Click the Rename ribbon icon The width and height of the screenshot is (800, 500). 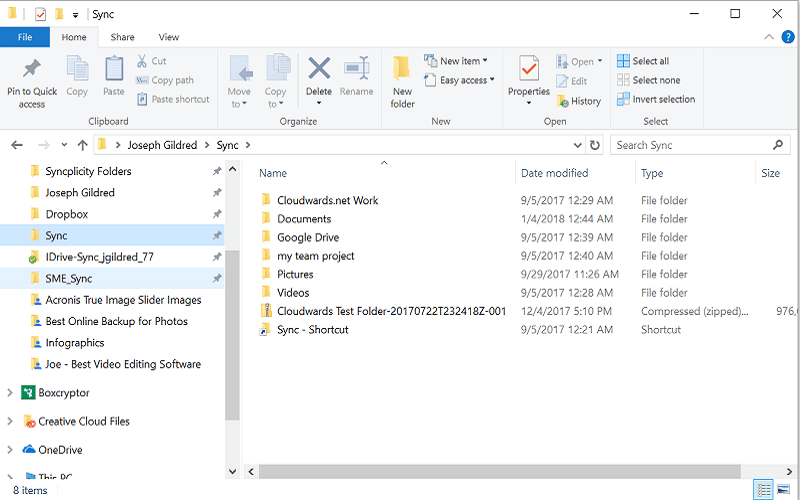(x=356, y=68)
